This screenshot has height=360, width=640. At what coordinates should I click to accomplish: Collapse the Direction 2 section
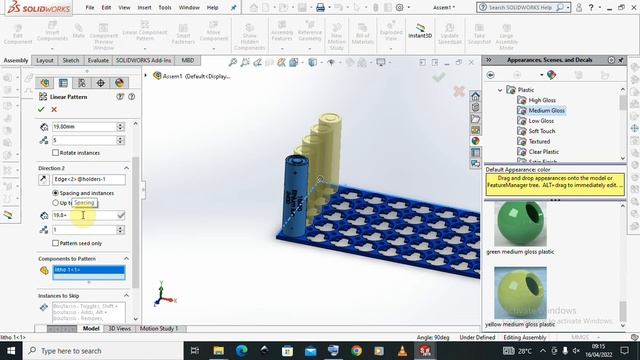coord(126,168)
